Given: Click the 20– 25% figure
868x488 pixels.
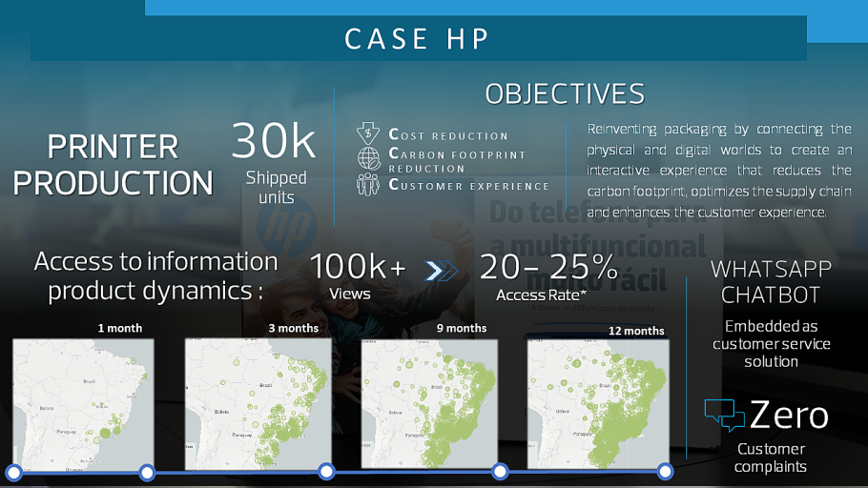Looking at the screenshot, I should (548, 267).
